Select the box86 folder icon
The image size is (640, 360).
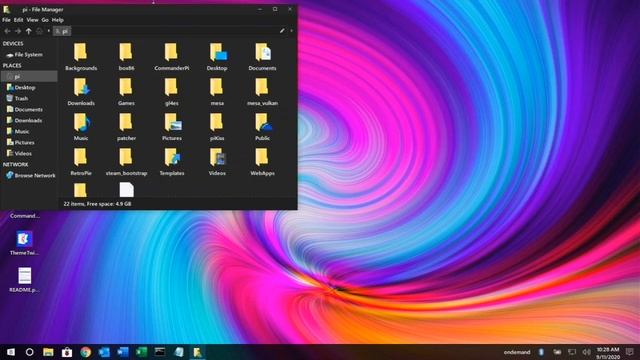126,52
